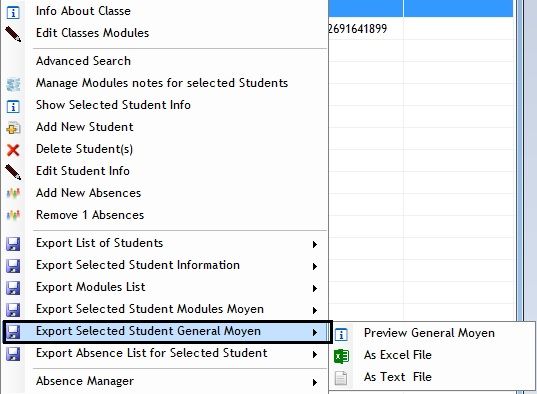Screen dimensions: 537x394
Task: Expand the Export List of Students submenu arrow
Action: click(314, 244)
